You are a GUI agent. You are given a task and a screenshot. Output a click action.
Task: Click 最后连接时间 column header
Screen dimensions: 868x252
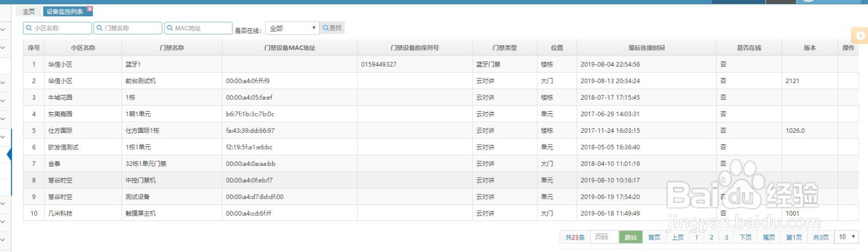pos(647,48)
